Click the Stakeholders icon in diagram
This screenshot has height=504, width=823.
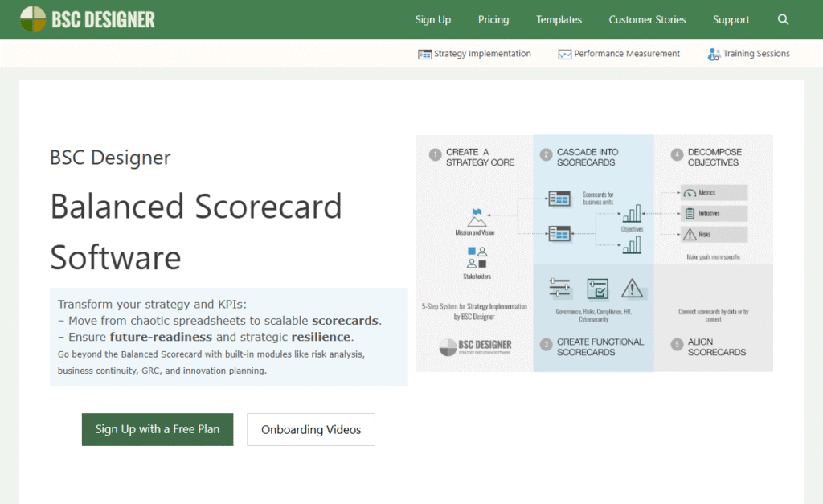pos(477,258)
